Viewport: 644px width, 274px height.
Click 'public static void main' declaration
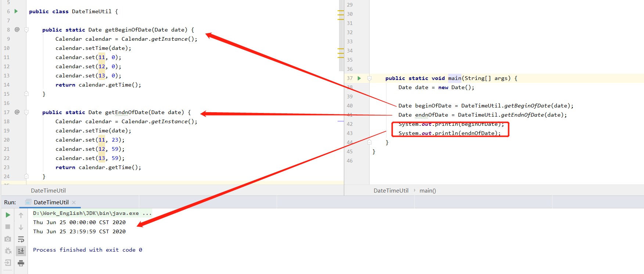[423, 78]
